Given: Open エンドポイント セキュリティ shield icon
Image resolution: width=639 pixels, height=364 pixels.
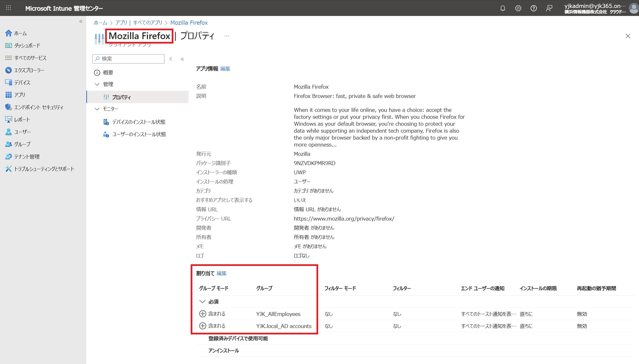Looking at the screenshot, I should pyautogui.click(x=9, y=107).
